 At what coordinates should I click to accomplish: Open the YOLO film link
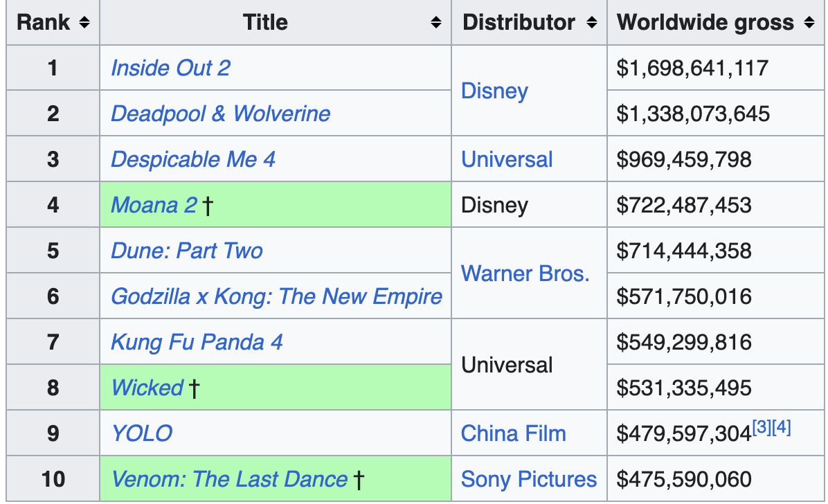coord(142,434)
